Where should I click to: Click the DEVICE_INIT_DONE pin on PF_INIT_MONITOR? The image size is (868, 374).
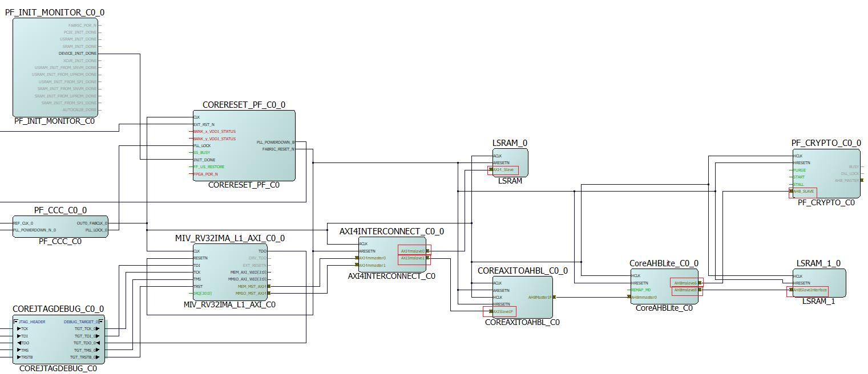tap(78, 54)
